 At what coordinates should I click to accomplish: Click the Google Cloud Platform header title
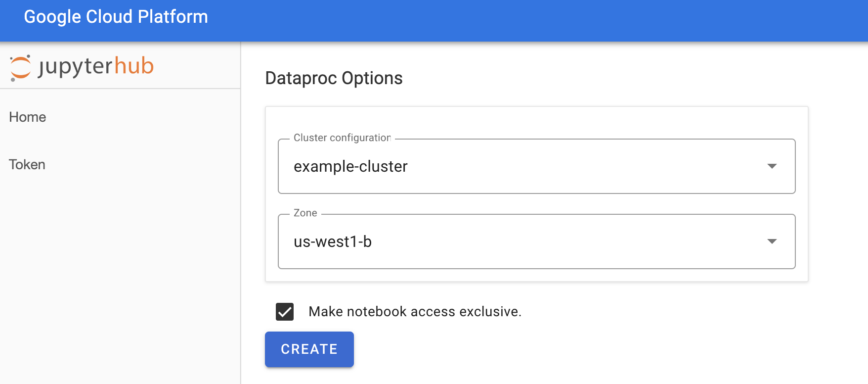click(x=116, y=17)
